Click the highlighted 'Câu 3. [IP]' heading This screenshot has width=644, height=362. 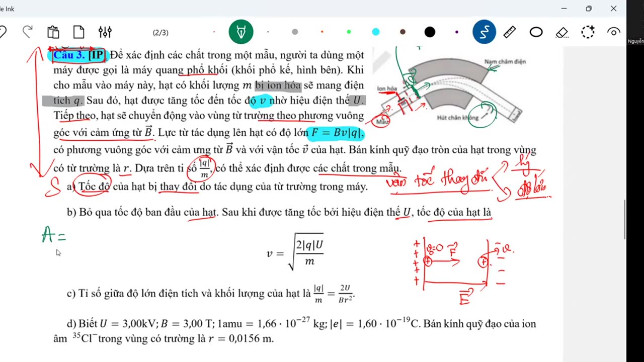(78, 55)
